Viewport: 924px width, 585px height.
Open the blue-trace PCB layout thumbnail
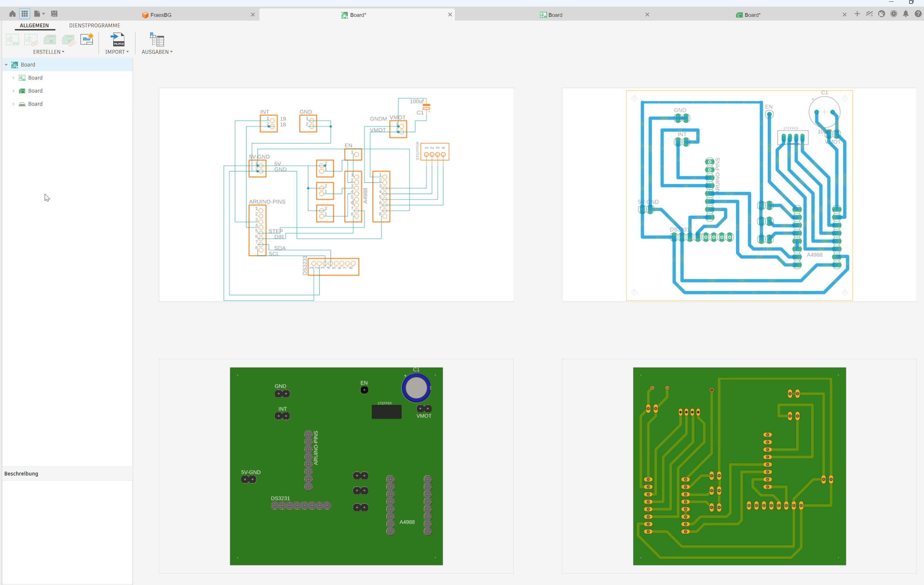point(739,195)
